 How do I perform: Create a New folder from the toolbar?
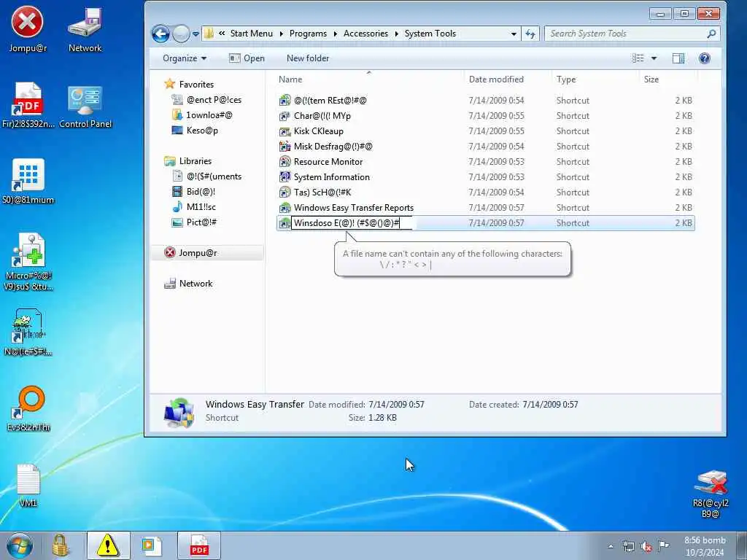coord(308,58)
